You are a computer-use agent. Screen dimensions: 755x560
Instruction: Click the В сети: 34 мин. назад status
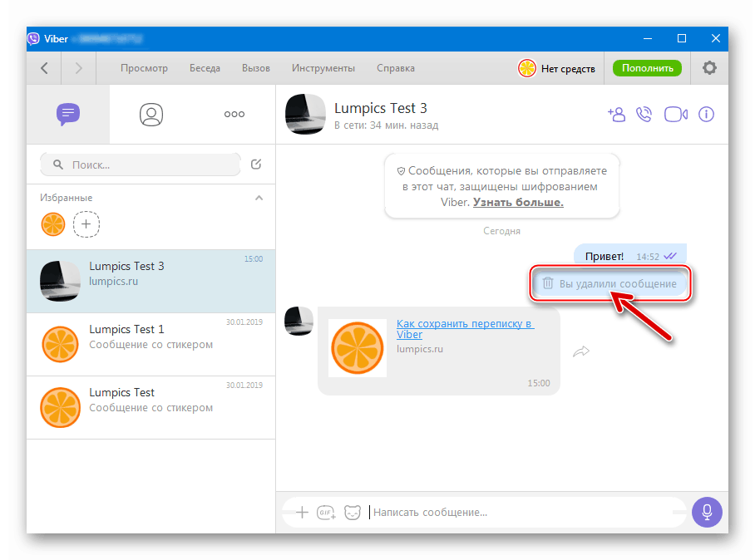pos(386,125)
